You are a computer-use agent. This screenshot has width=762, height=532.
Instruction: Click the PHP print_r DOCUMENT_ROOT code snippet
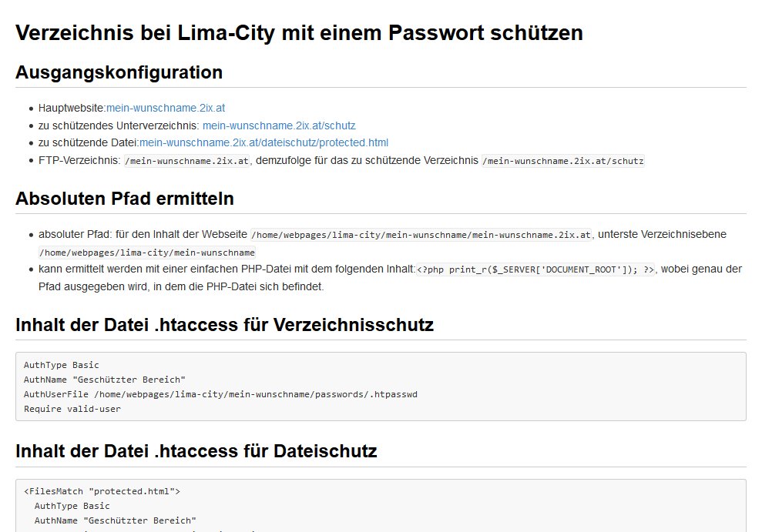[x=535, y=269]
